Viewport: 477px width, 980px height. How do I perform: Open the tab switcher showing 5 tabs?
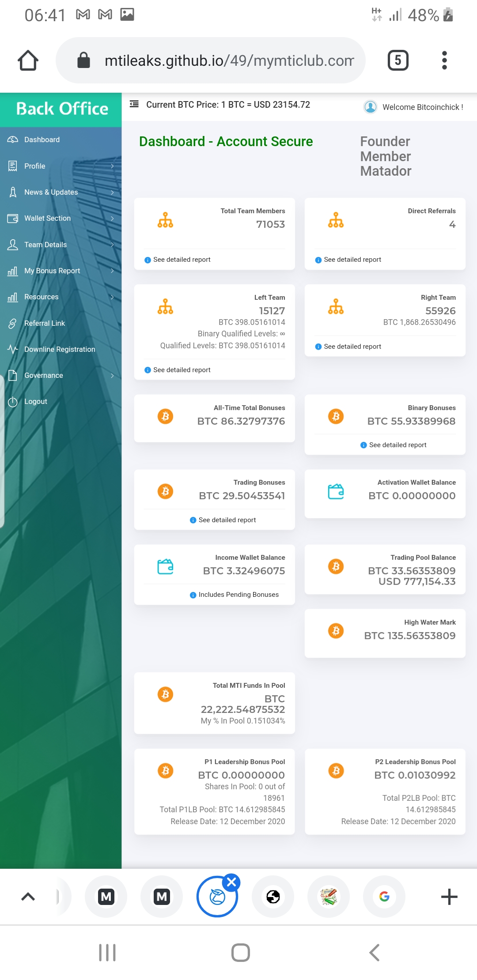tap(397, 60)
